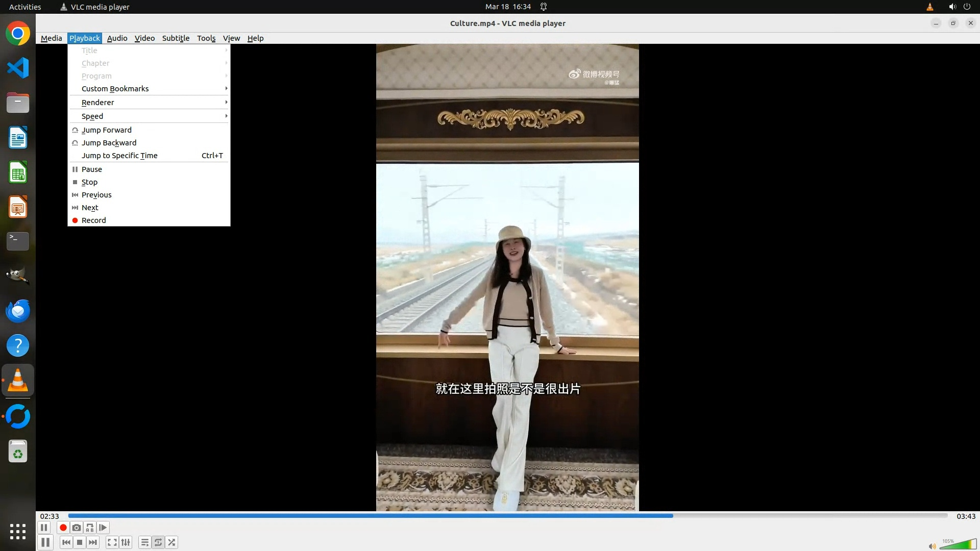Click the stop playback square button
Viewport: 980px width, 551px height.
(80, 542)
